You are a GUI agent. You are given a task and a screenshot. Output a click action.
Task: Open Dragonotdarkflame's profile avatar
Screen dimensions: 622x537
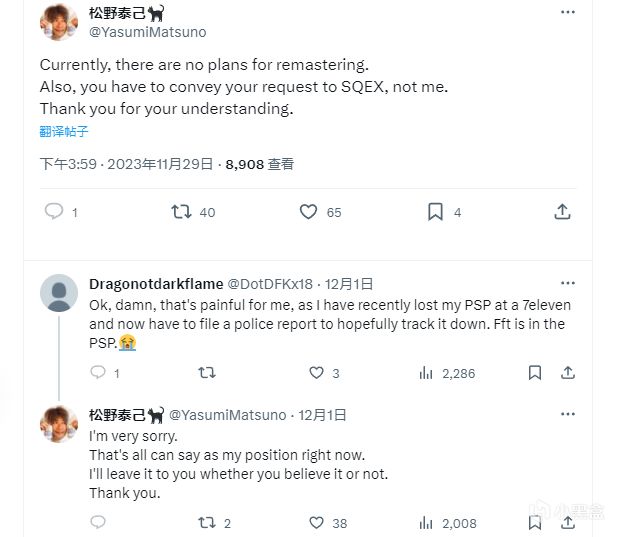pyautogui.click(x=59, y=293)
